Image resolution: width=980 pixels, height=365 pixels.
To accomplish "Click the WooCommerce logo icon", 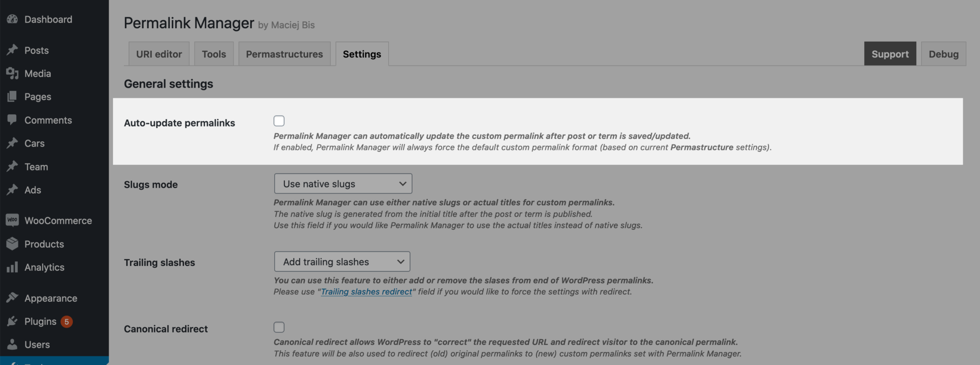I will (12, 220).
